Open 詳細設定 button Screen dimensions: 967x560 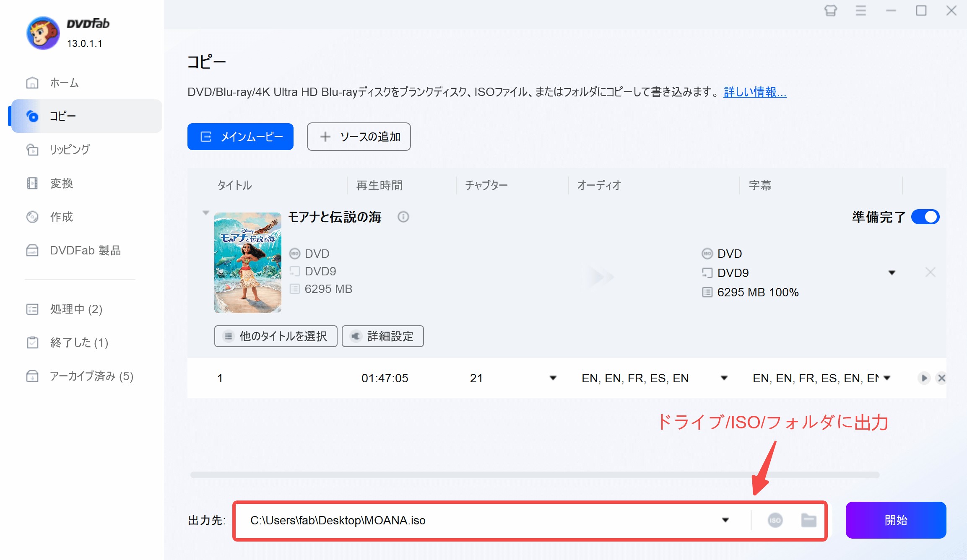pos(382,336)
